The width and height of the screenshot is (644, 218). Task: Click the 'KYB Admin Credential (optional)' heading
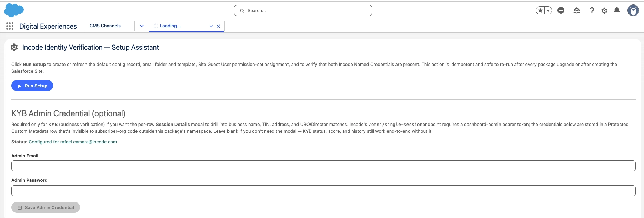[68, 113]
